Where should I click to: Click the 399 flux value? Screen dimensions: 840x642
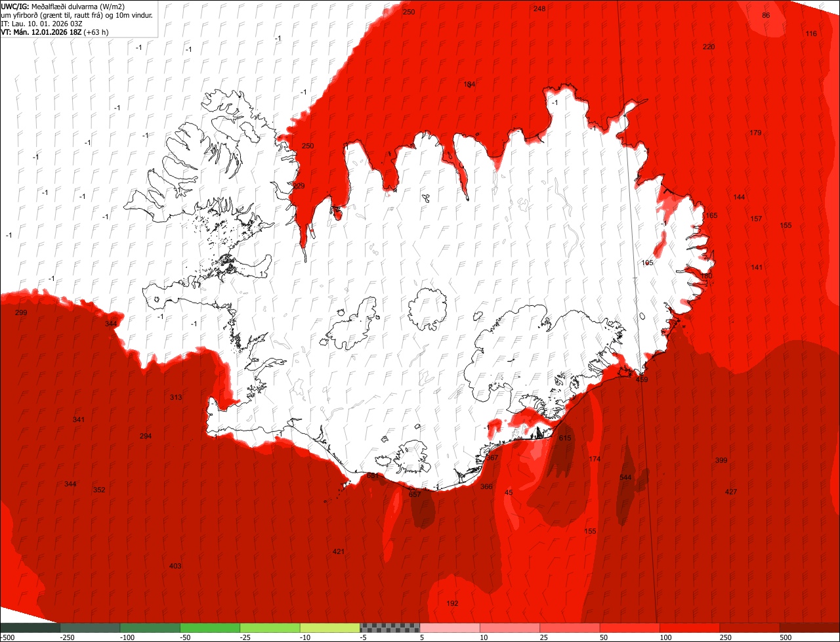(x=721, y=460)
